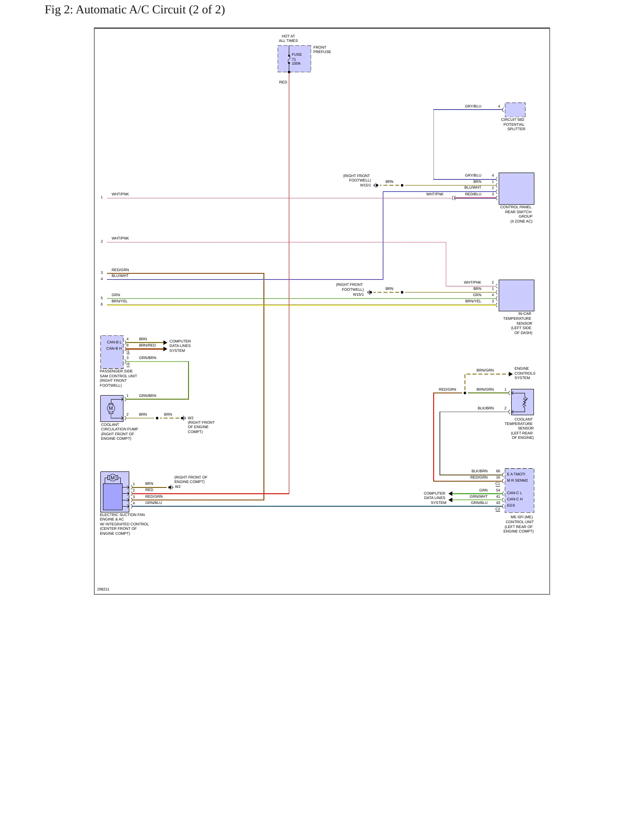Select 'COMPUTER DATA LINES SYSTEM' text near ME-SFI unit
Image resolution: width=644 pixels, height=834 pixels.
(x=435, y=498)
